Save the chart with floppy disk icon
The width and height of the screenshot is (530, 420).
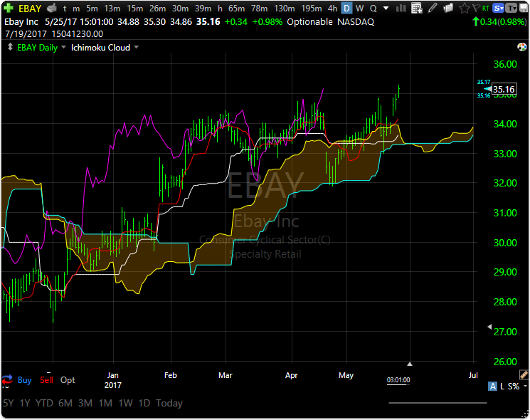[x=524, y=8]
